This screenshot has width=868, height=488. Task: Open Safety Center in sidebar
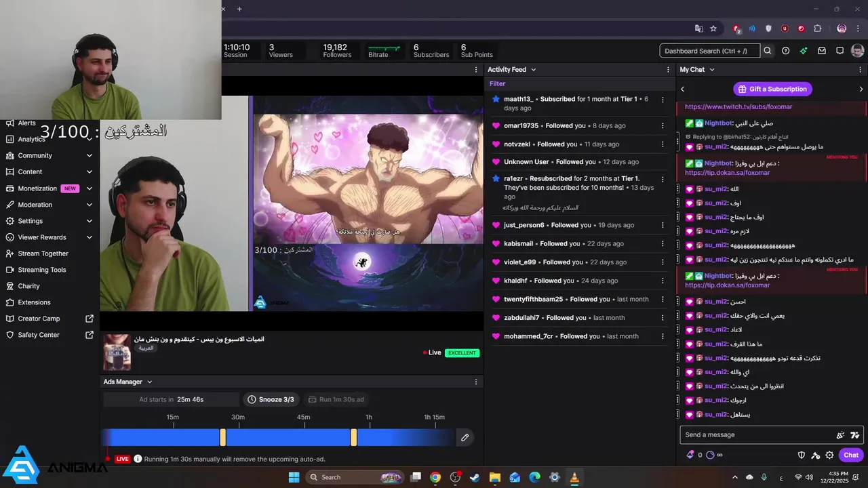pyautogui.click(x=38, y=335)
